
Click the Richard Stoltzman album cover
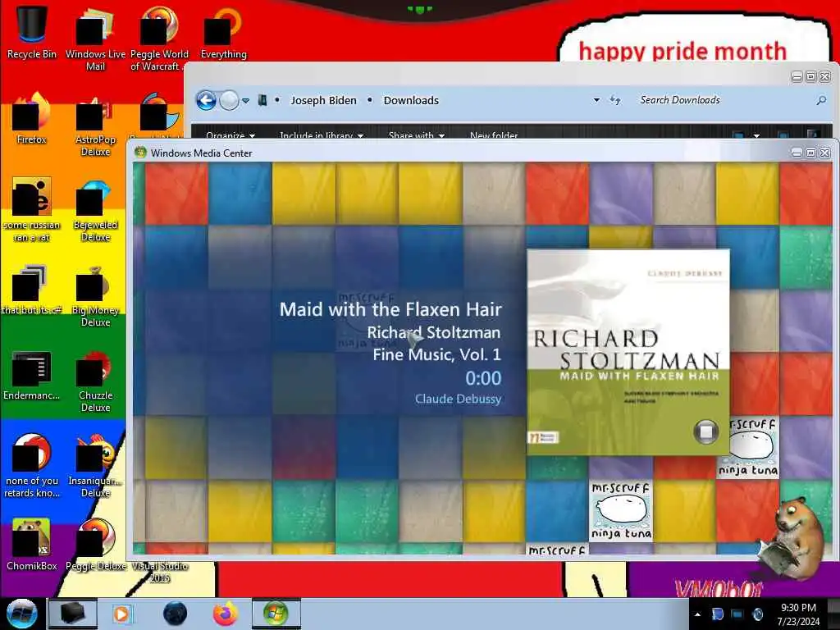click(628, 352)
